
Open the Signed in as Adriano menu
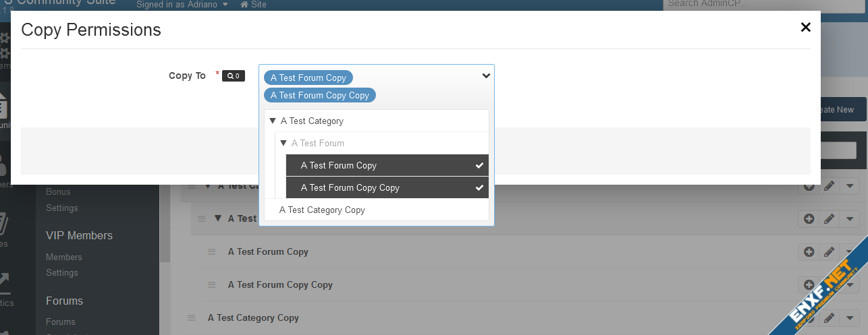coord(182,5)
